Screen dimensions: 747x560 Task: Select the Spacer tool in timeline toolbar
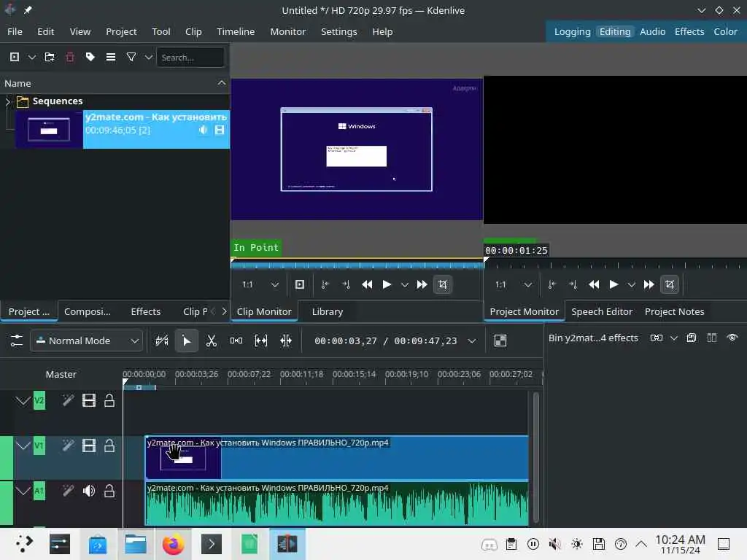pos(236,341)
